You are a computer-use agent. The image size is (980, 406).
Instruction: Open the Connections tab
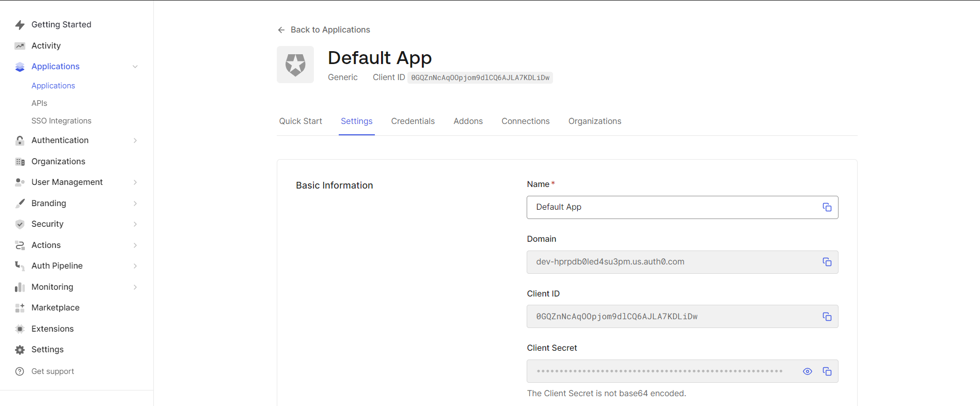[x=525, y=121]
